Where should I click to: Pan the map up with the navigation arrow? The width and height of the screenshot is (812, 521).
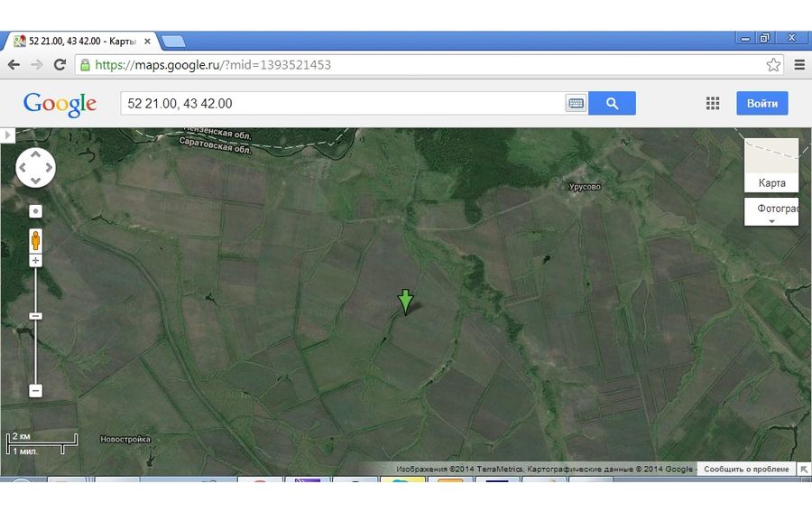(x=36, y=154)
